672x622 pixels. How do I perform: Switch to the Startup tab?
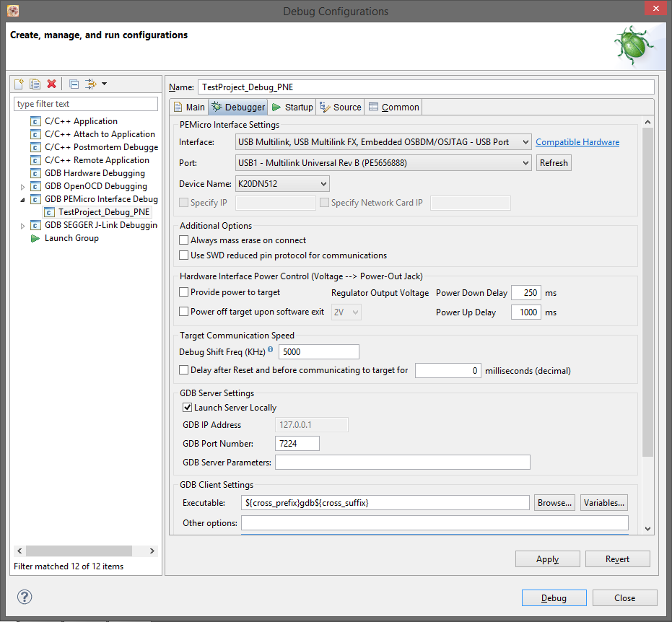pos(292,106)
